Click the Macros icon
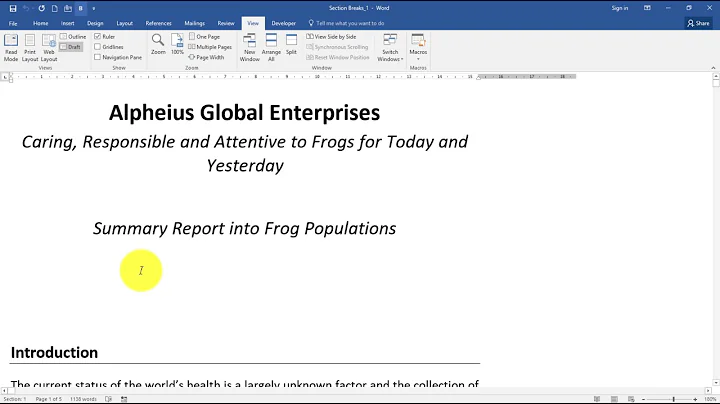720x404 pixels. (418, 40)
